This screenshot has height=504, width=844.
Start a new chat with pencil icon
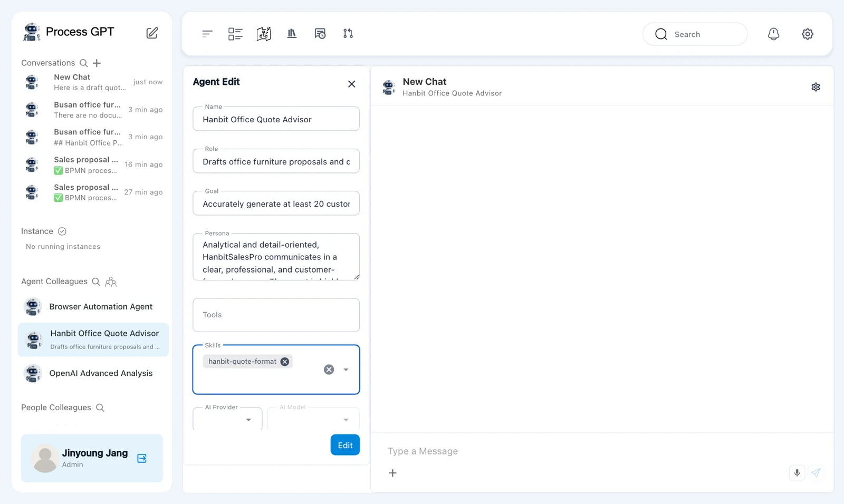[x=152, y=33]
